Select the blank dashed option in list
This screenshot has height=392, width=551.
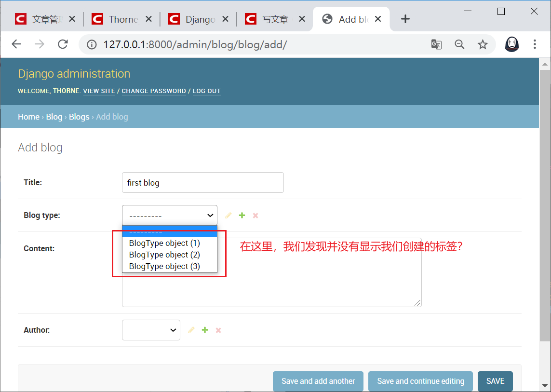[170, 231]
